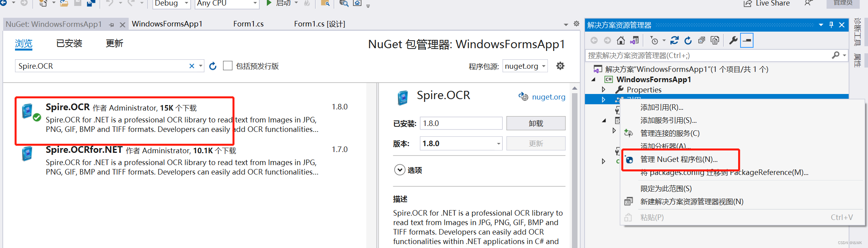Viewport: 868px width, 248px height.
Task: Click the save all icon in toolbar
Action: (x=91, y=3)
